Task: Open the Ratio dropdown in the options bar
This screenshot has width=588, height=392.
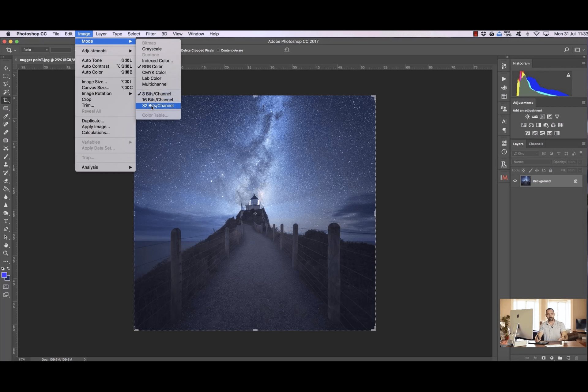Action: (35, 50)
